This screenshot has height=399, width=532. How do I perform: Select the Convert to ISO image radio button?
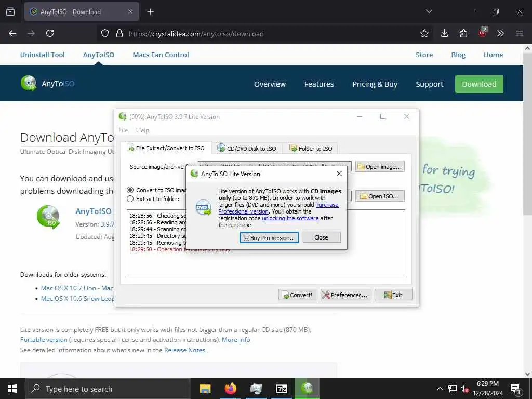tap(130, 190)
